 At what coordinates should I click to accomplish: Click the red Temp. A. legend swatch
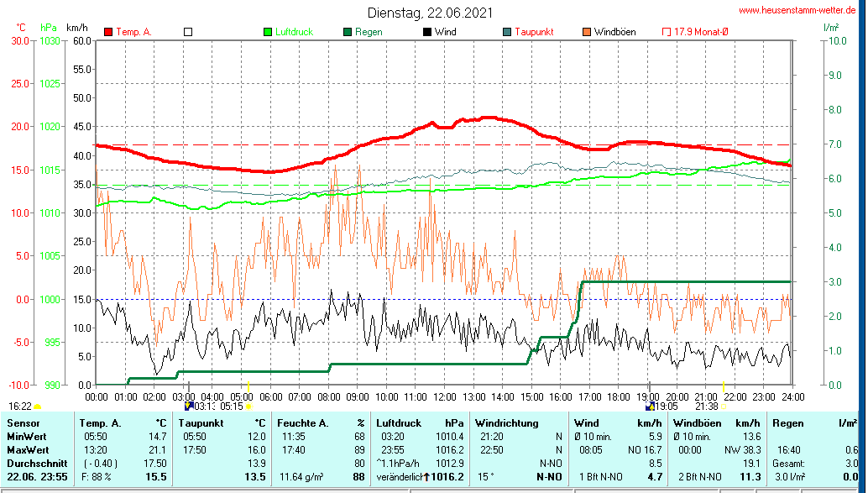coord(108,32)
